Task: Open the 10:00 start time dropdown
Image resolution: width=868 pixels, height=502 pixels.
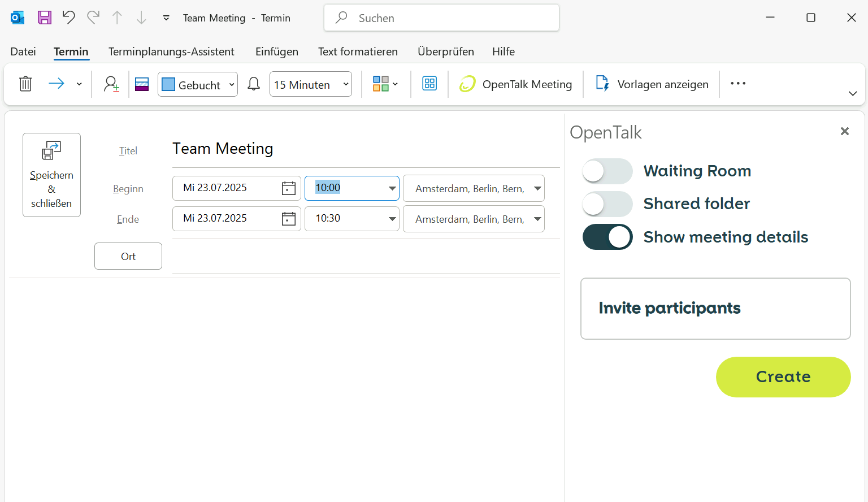Action: coord(392,188)
